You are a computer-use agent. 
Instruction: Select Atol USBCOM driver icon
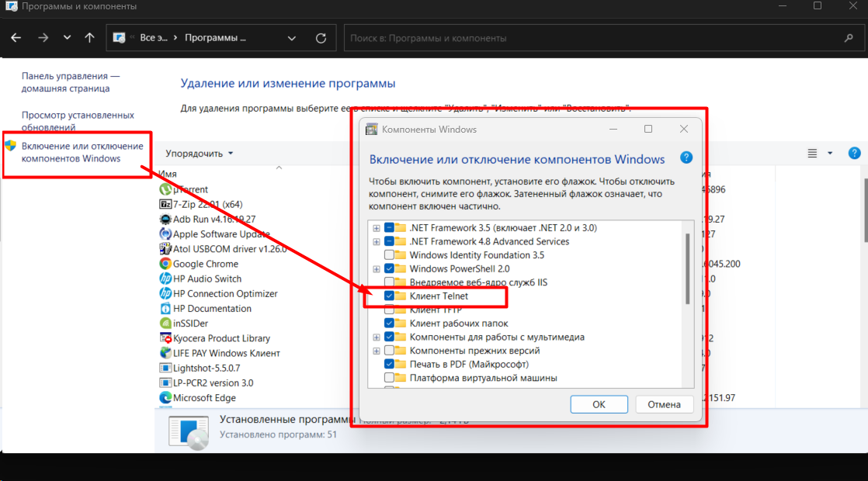[x=165, y=249]
